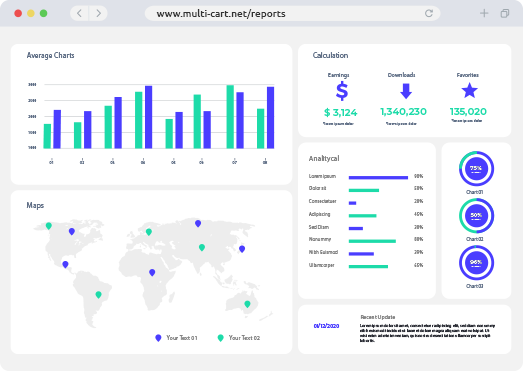Click the green map pin on Alaska
Viewport: 523px width, 371px height.
click(x=49, y=226)
